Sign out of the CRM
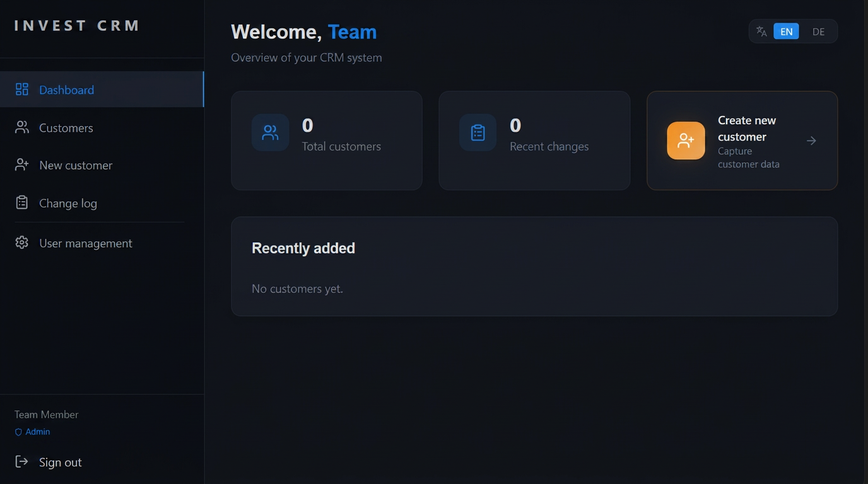This screenshot has width=868, height=484. click(x=49, y=462)
